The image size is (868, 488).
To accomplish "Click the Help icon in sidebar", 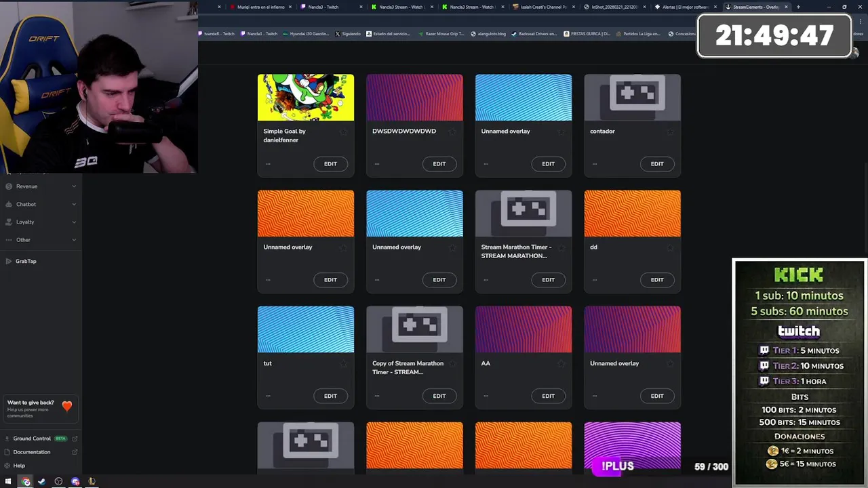I will (6, 466).
